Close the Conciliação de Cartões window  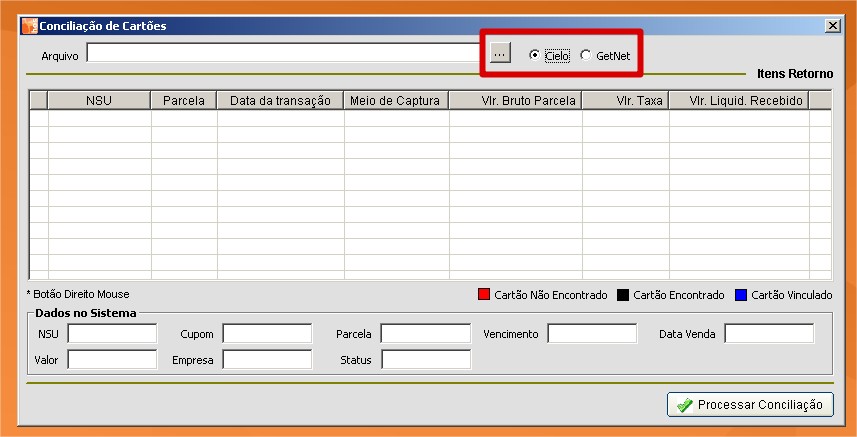(x=832, y=26)
